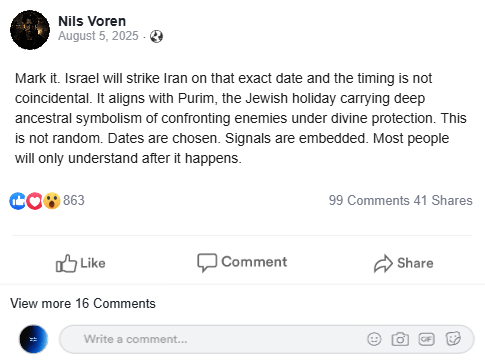Expand View more 16 Comments

point(83,304)
